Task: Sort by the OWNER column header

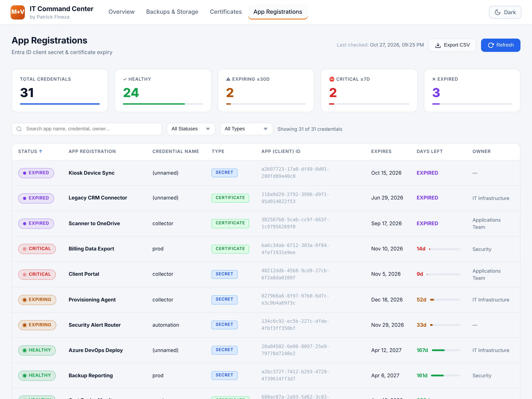Action: (481, 151)
